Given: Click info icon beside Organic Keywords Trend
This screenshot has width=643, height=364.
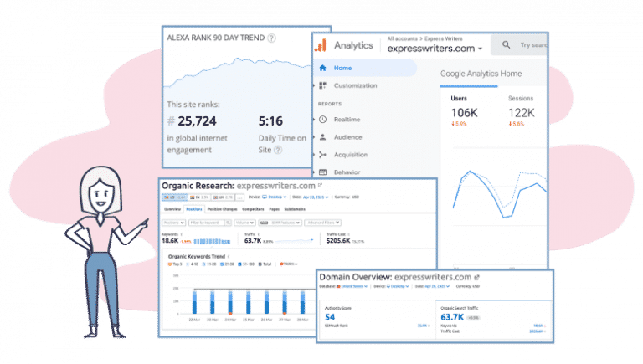Looking at the screenshot, I should tap(229, 257).
